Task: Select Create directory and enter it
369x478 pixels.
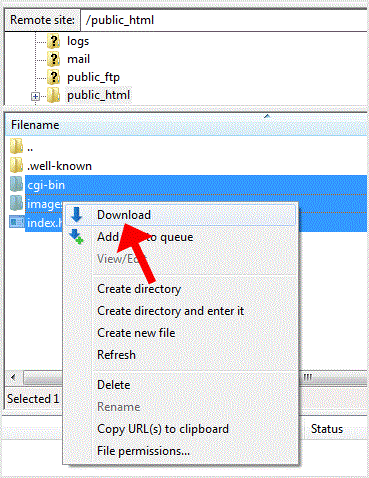Action: tap(170, 311)
